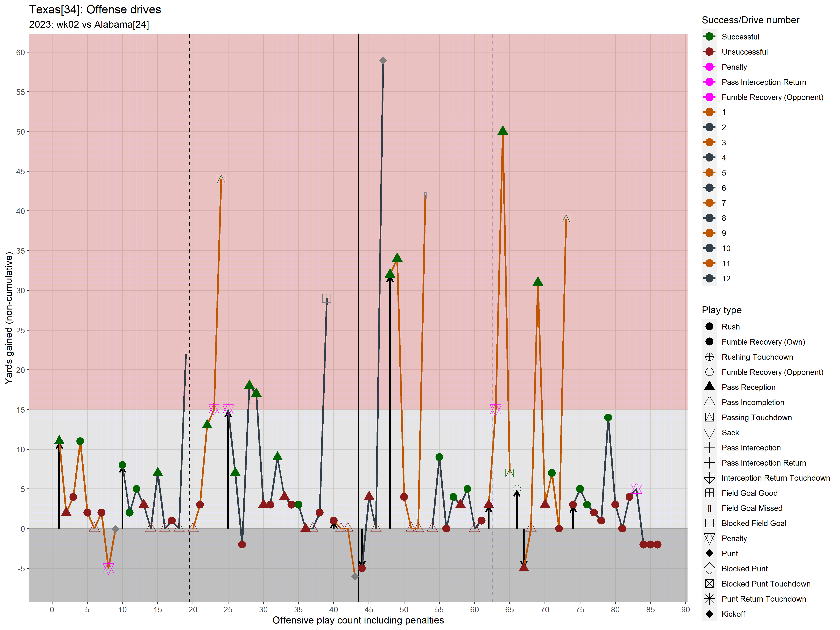The width and height of the screenshot is (840, 630).
Task: Click the magenta penalty marker at -5 yards
Action: (x=108, y=568)
